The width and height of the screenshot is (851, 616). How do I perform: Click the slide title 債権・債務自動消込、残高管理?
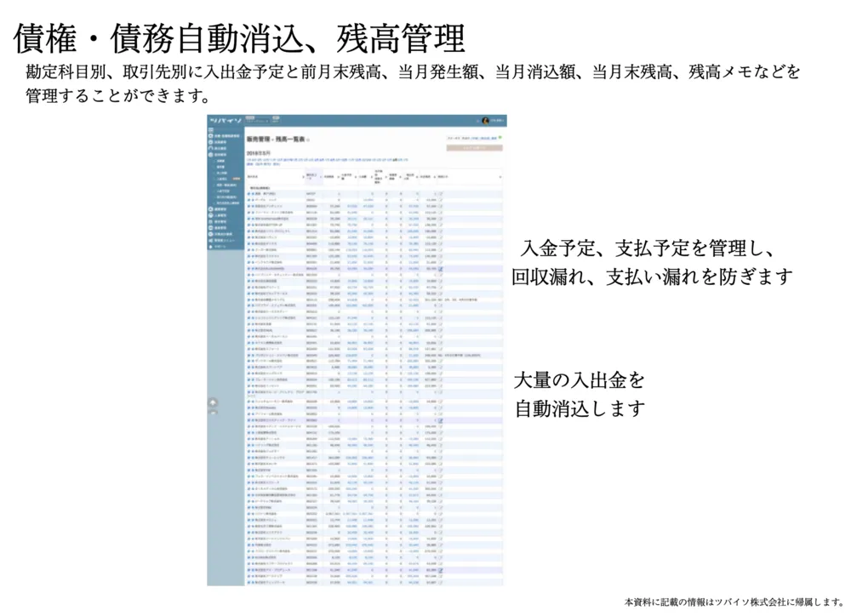(x=239, y=38)
